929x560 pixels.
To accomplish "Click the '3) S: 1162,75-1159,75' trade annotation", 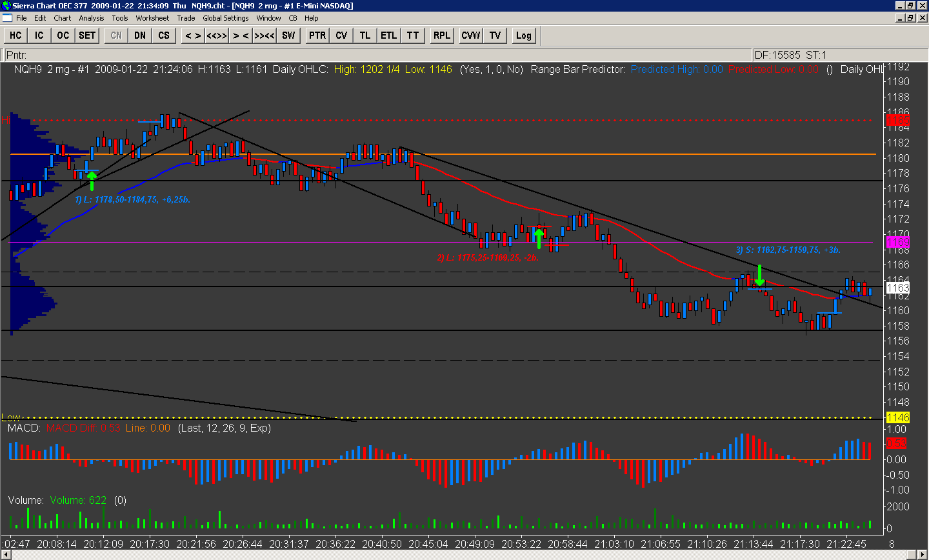I will [x=788, y=250].
